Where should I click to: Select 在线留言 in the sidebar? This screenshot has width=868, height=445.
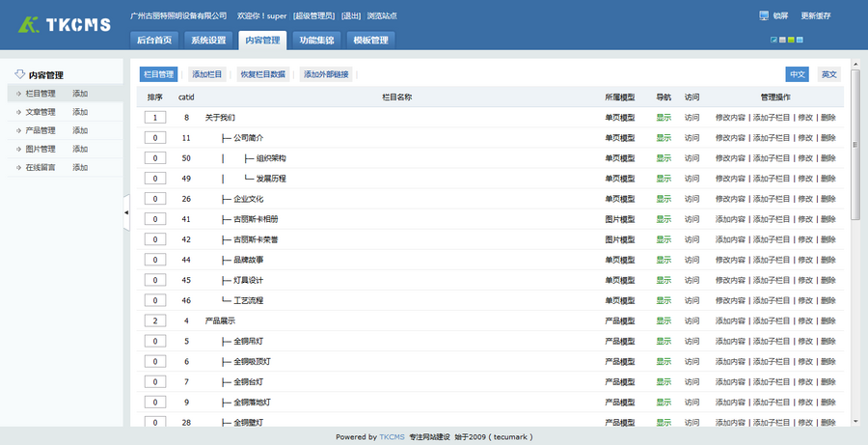coord(41,167)
